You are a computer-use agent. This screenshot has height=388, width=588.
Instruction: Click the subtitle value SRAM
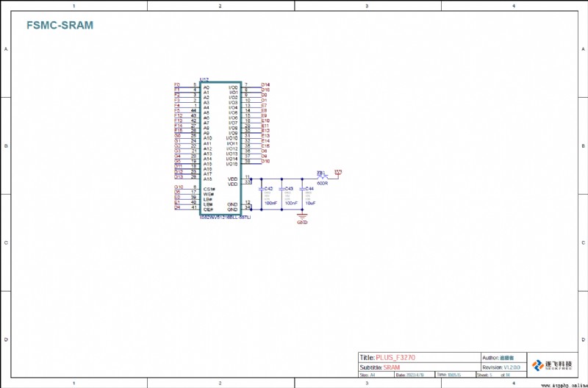(392, 367)
